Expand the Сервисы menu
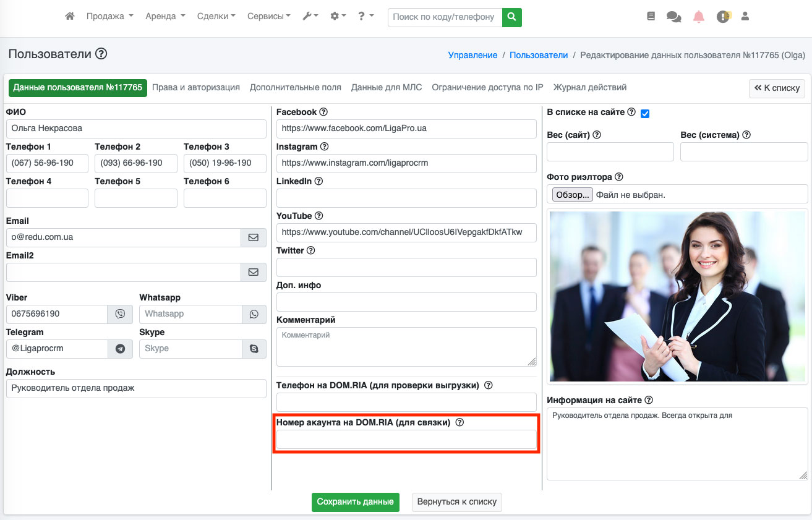 [x=269, y=17]
